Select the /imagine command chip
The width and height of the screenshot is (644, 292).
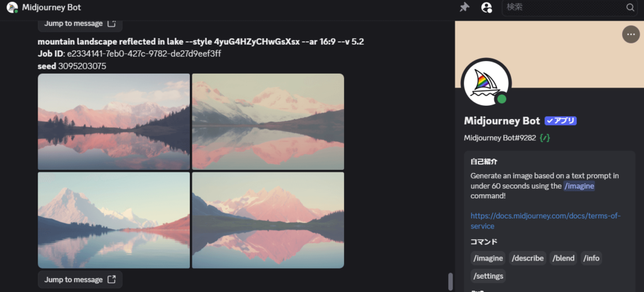coord(488,258)
